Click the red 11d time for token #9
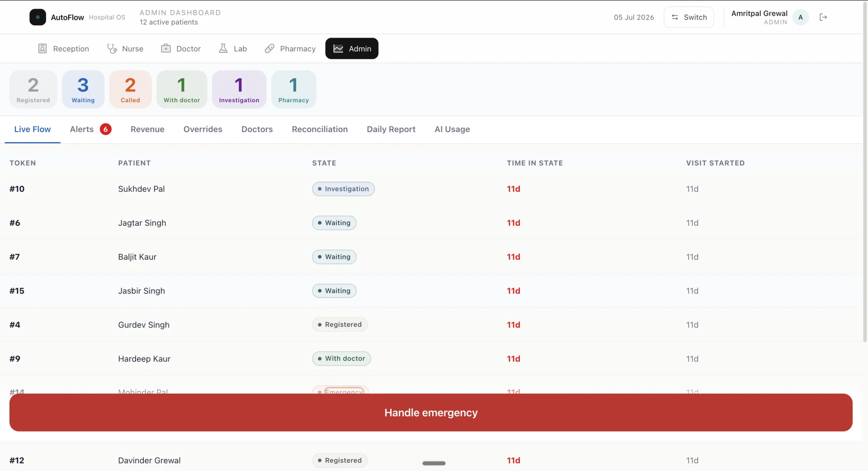This screenshot has height=471, width=868. [514, 358]
